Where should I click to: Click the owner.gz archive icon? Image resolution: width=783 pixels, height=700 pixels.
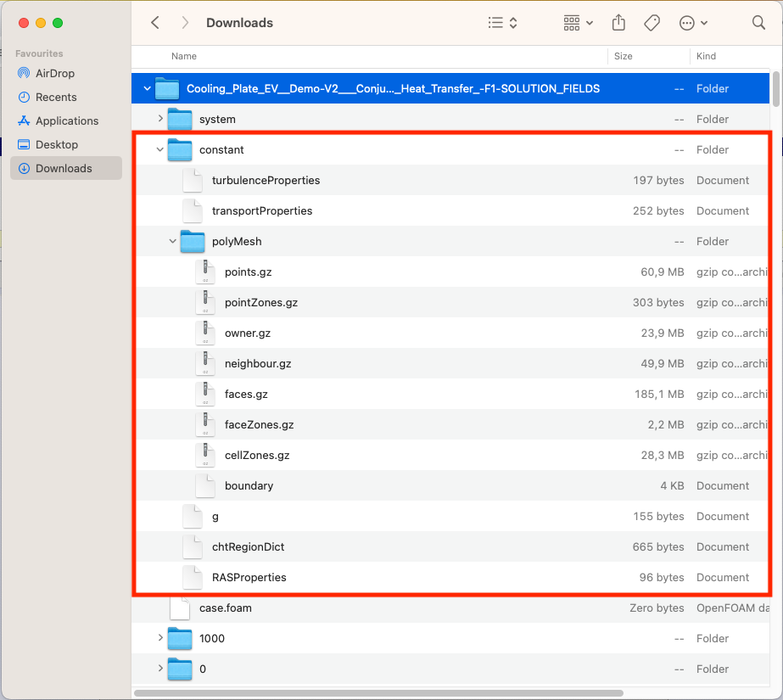[x=205, y=333]
